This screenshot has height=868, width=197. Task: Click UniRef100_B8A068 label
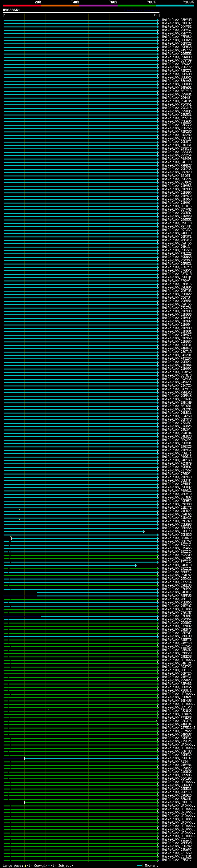(x=176, y=81)
